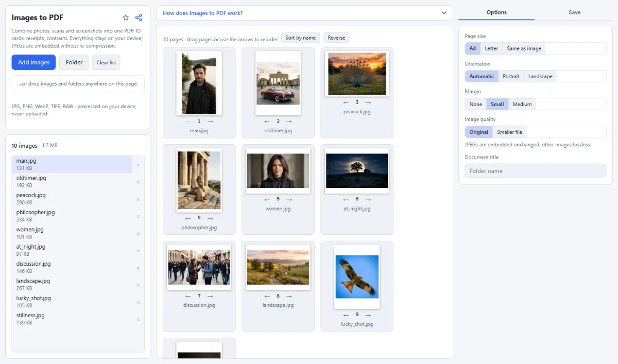Move page 6 at_night.jpg left

(346, 199)
